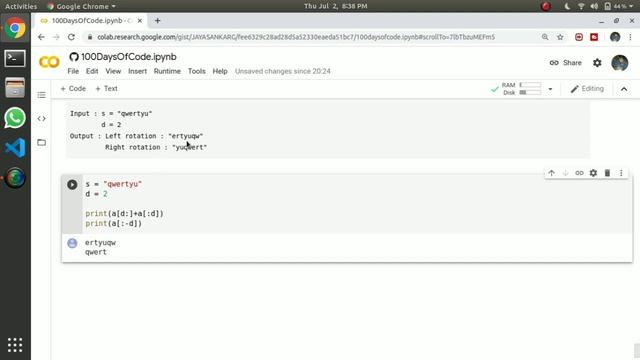Run the code cell with the play button
Image resolution: width=640 pixels, height=360 pixels.
click(72, 184)
